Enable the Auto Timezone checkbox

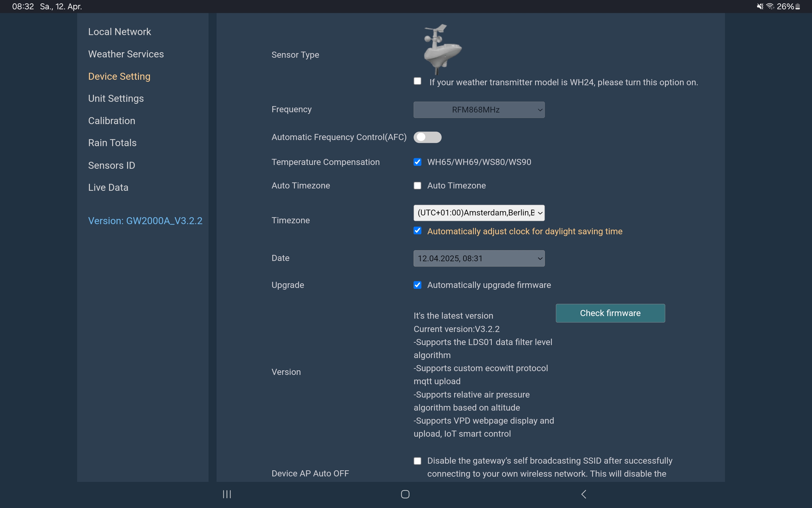(x=417, y=186)
